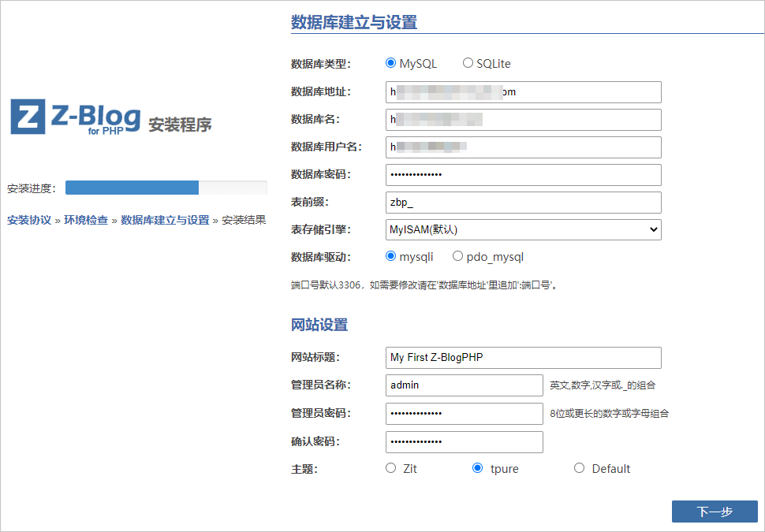Click the 网站设置 section heading
765x532 pixels.
pyautogui.click(x=319, y=325)
